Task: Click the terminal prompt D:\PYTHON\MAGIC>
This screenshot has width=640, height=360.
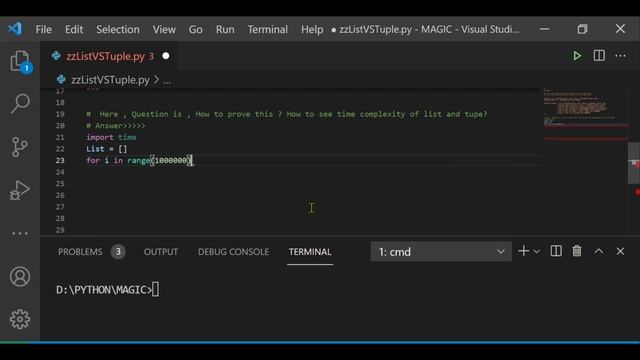Action: point(104,290)
